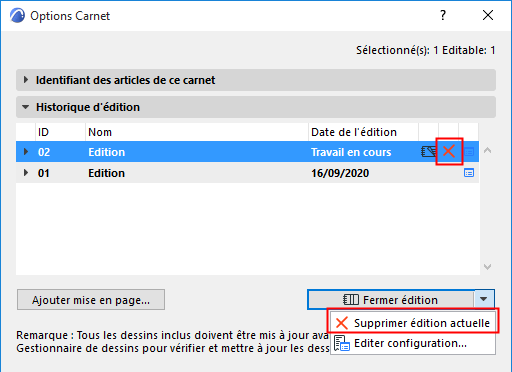Click the edit settings icon in row 02
Image resolution: width=512 pixels, height=372 pixels.
[469, 152]
